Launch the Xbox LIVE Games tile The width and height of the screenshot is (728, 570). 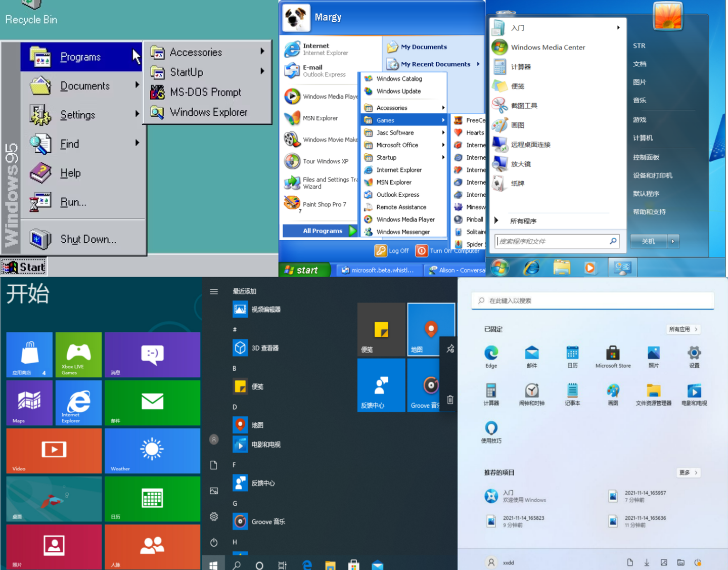(x=78, y=354)
